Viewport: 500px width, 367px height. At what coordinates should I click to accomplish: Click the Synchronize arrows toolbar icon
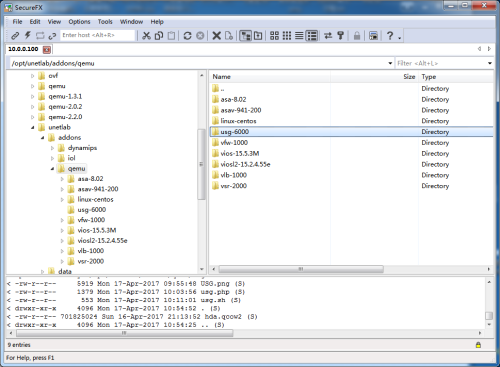(328, 35)
